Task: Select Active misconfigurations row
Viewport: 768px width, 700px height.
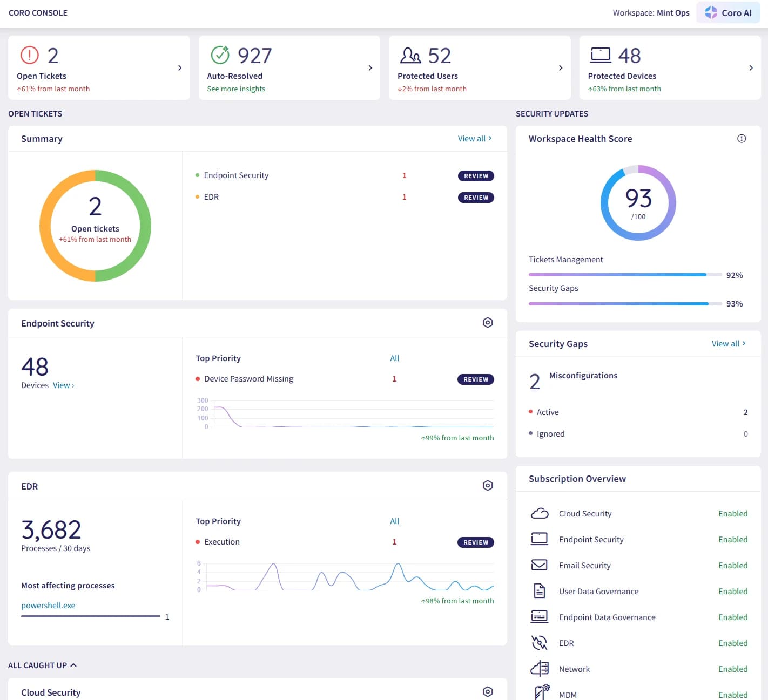Action: point(638,412)
